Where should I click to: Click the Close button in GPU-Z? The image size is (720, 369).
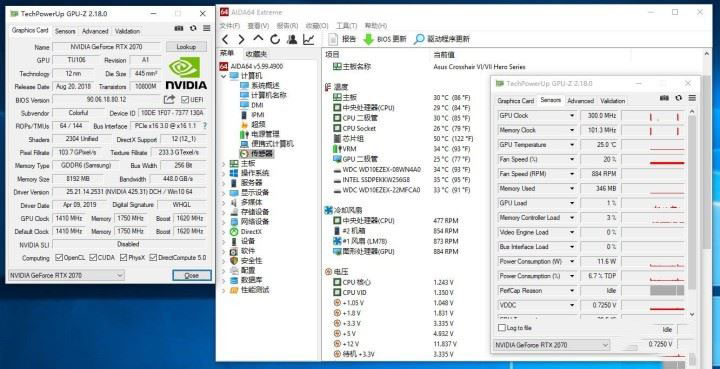pyautogui.click(x=192, y=275)
